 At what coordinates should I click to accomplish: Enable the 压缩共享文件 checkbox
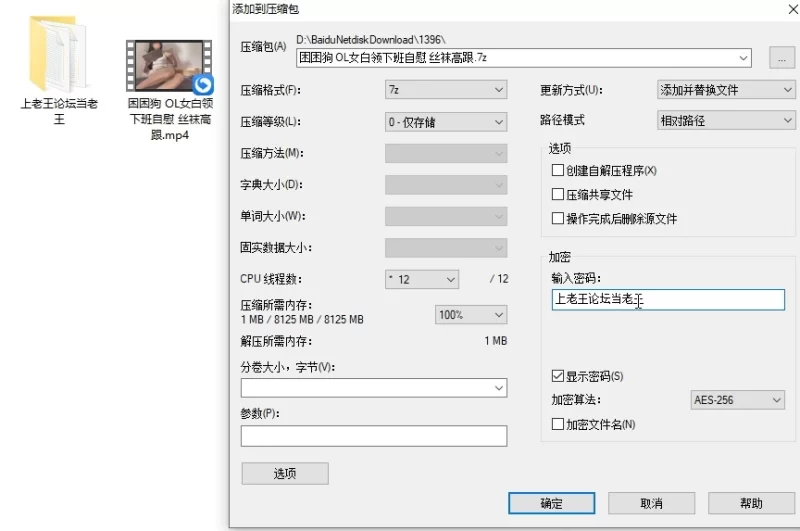[558, 194]
